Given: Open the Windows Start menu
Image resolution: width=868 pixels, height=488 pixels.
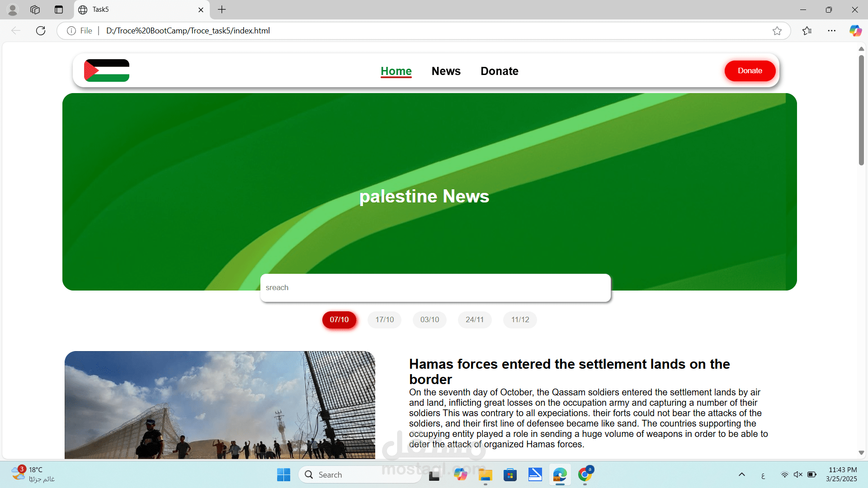Looking at the screenshot, I should tap(283, 474).
